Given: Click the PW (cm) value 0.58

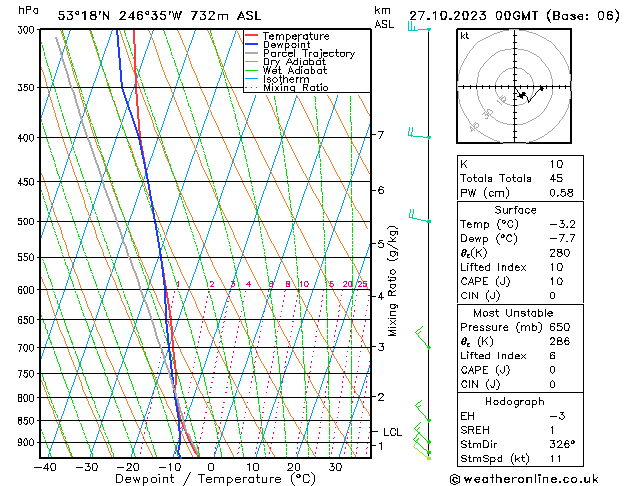Looking at the screenshot, I should 561,193.
